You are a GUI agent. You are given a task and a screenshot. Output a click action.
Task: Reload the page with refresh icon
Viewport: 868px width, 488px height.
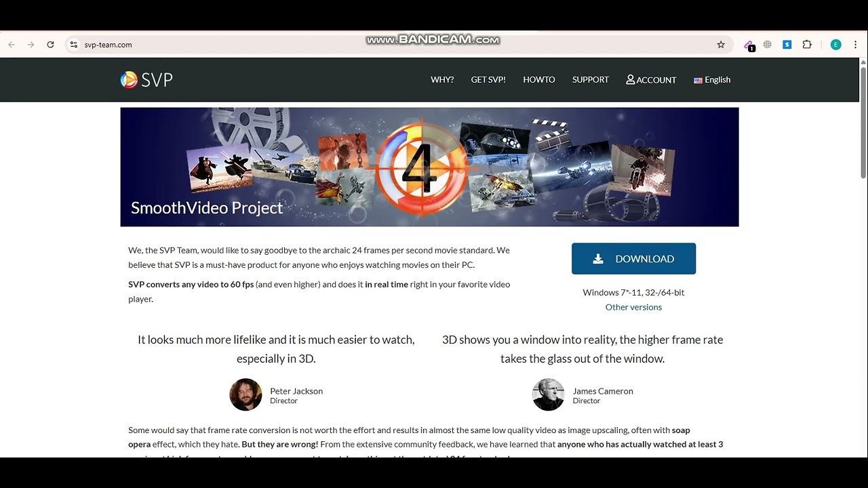[x=50, y=45]
